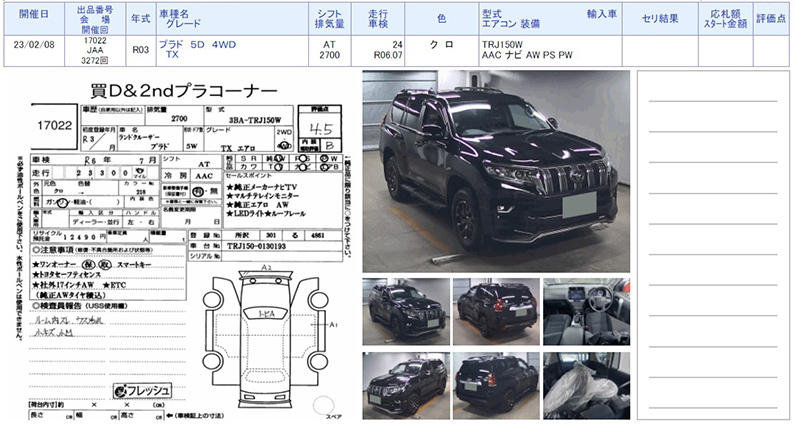
Task: Click the auction date 23/02/08
Action: pos(34,45)
